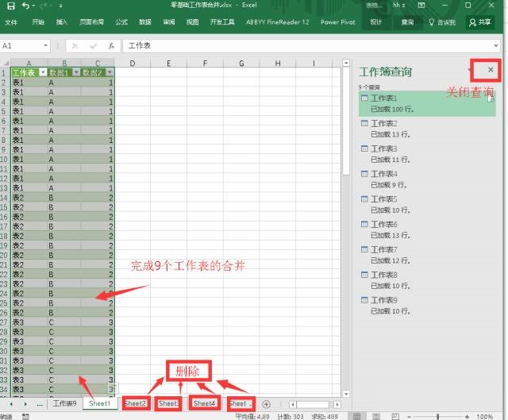
Task: Select the 工作表5 query
Action: [427, 205]
